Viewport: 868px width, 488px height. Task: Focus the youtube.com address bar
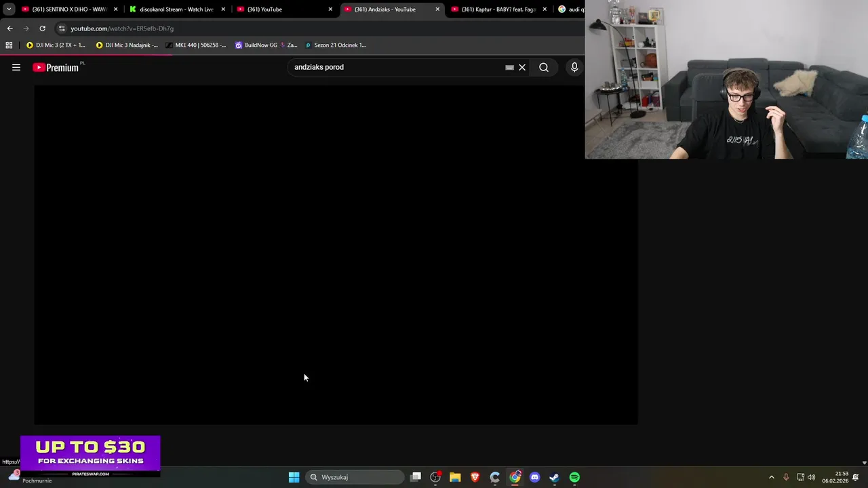pyautogui.click(x=319, y=28)
